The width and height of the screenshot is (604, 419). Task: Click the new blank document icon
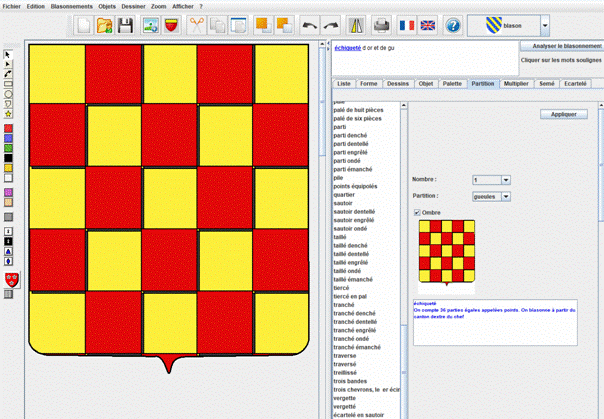tap(84, 25)
